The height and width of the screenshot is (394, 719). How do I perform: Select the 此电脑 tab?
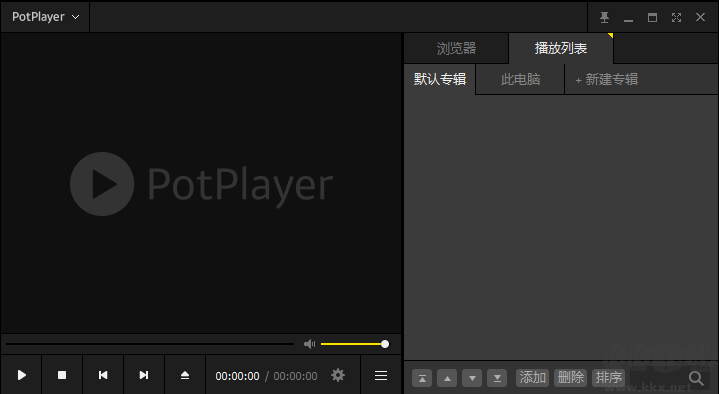coord(520,79)
